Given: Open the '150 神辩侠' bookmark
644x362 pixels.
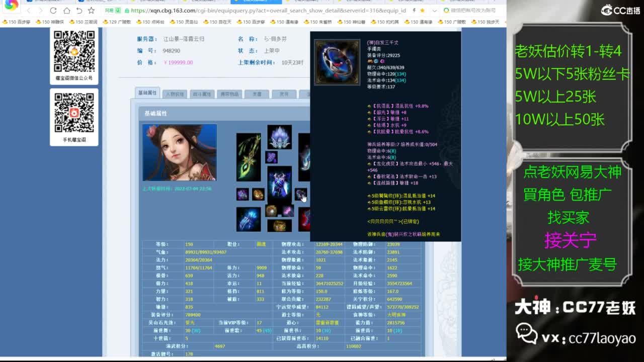Looking at the screenshot, I should click(x=49, y=22).
